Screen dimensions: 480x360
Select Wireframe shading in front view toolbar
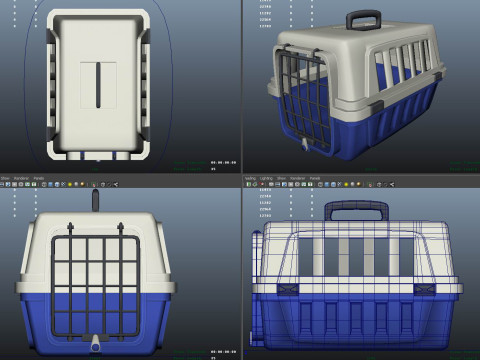tap(44, 184)
